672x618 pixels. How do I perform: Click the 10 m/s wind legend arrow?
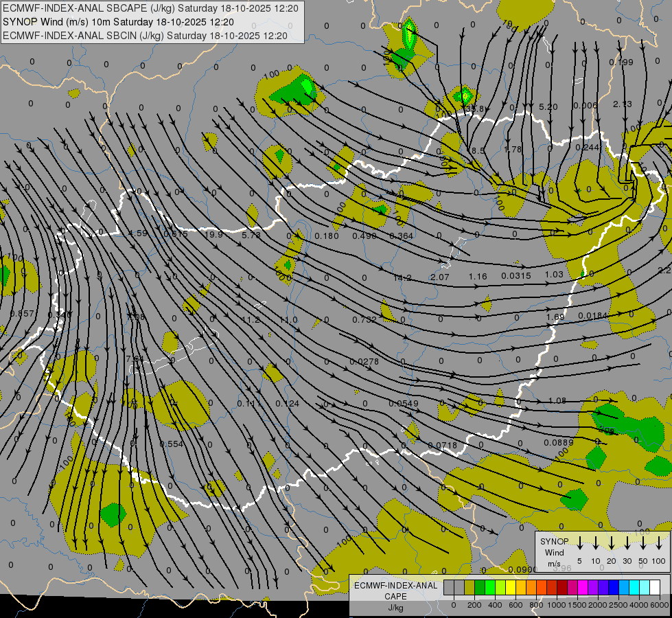pyautogui.click(x=596, y=543)
